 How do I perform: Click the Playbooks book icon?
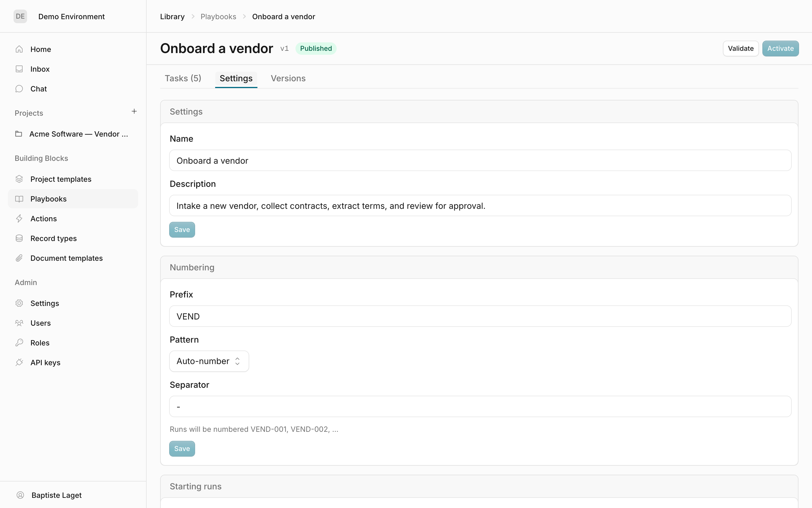pyautogui.click(x=19, y=199)
